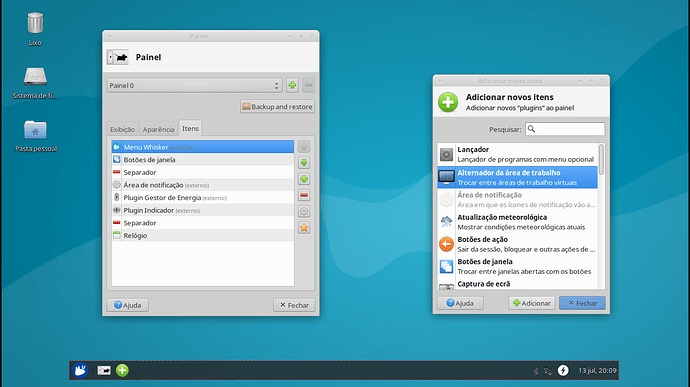Image resolution: width=690 pixels, height=387 pixels.
Task: Click the remove panel minus button
Action: pos(308,85)
